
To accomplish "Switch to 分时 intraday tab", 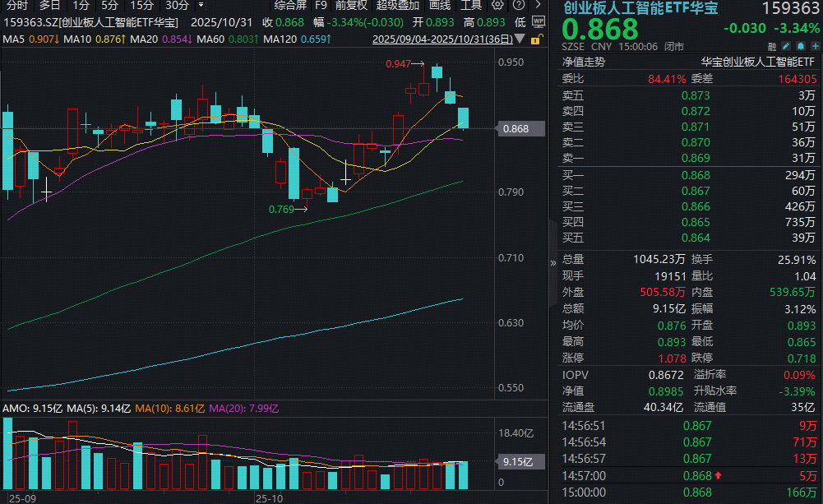I will [x=16, y=5].
